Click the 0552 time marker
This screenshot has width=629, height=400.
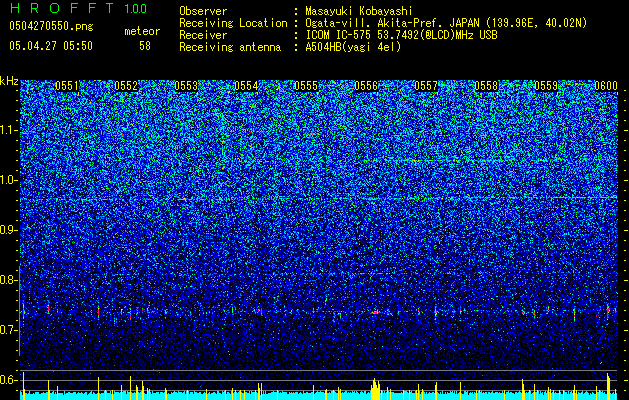(x=126, y=86)
